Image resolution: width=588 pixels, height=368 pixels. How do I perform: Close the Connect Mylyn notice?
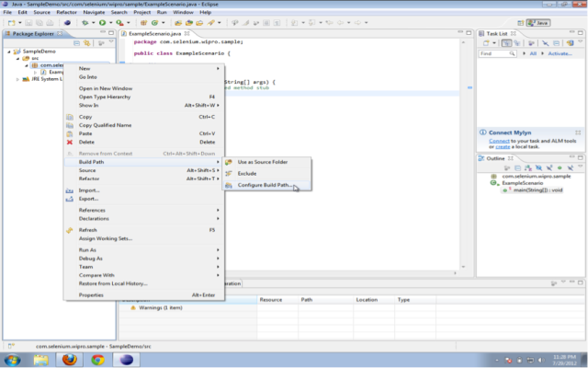[578, 132]
